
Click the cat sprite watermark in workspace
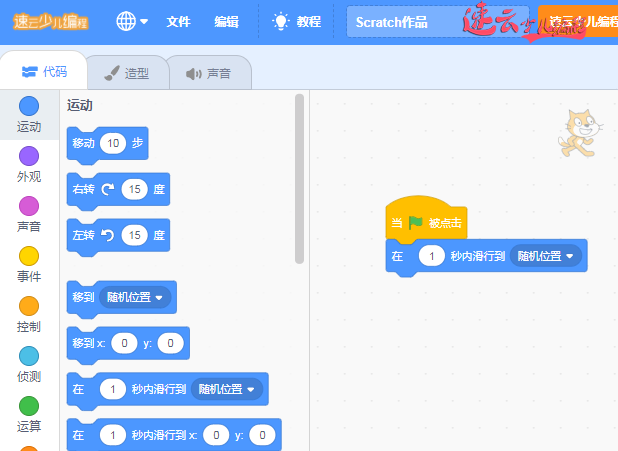[580, 133]
